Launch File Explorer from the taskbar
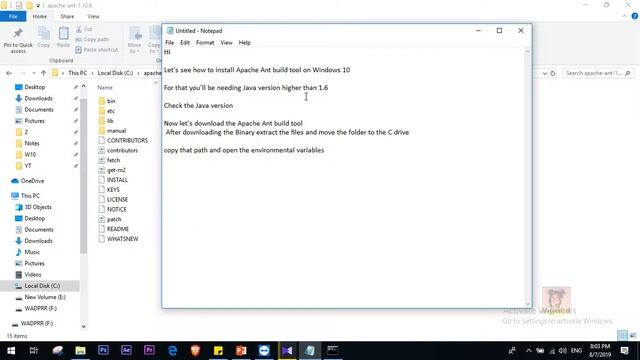The width and height of the screenshot is (640, 360). tap(80, 350)
